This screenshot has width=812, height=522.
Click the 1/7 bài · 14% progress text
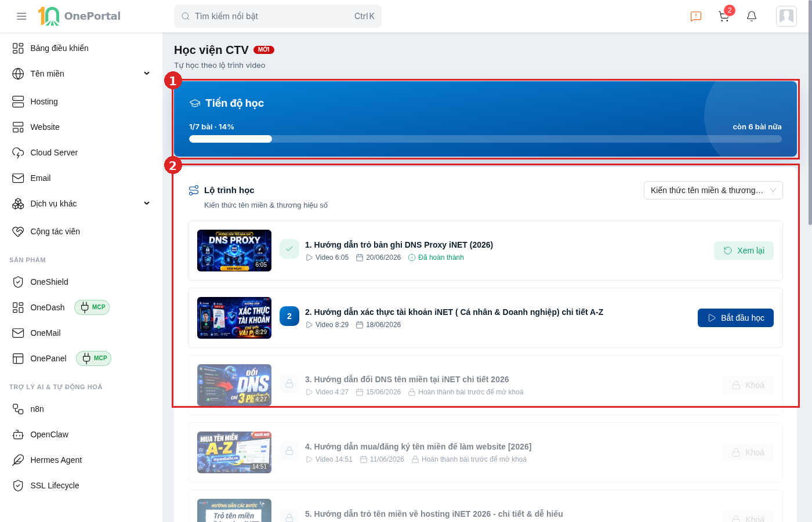(212, 127)
